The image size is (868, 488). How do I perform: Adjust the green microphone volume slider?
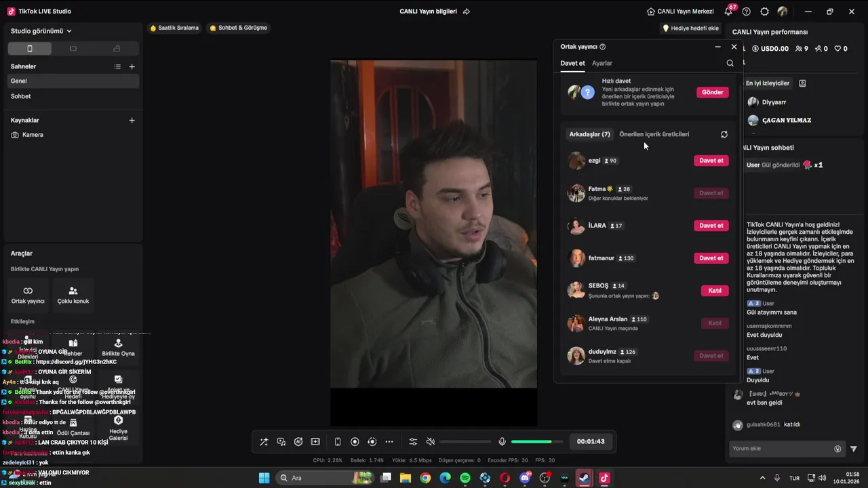pos(537,442)
